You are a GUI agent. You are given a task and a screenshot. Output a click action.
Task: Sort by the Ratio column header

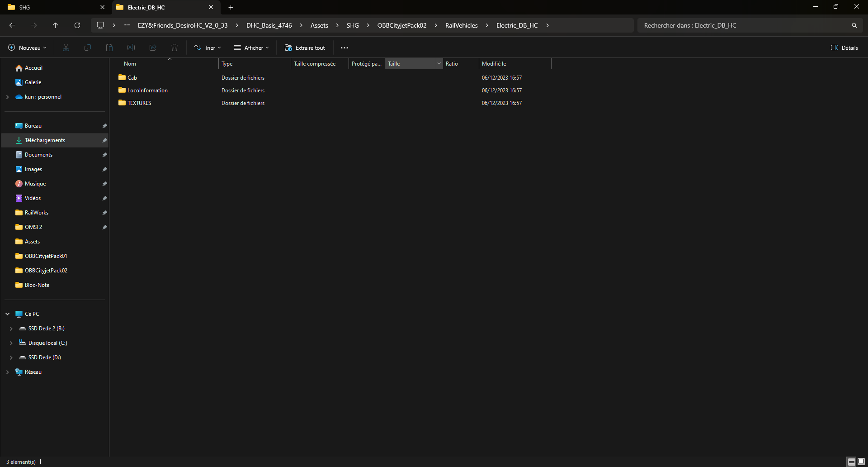tap(461, 64)
